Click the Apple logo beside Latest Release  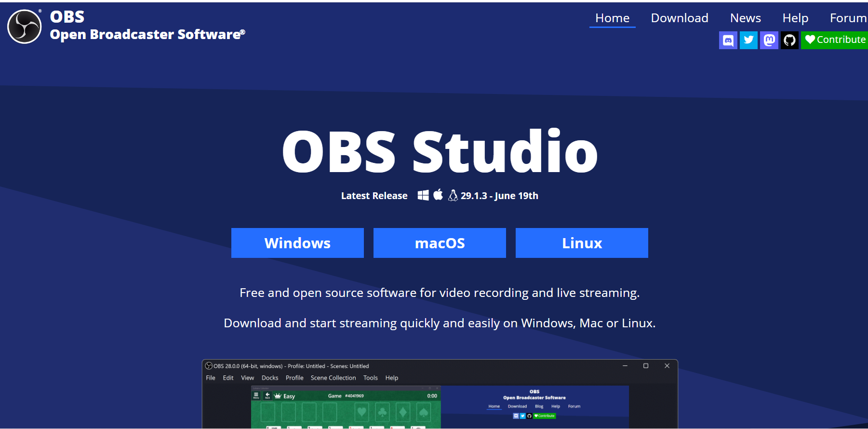pyautogui.click(x=438, y=195)
